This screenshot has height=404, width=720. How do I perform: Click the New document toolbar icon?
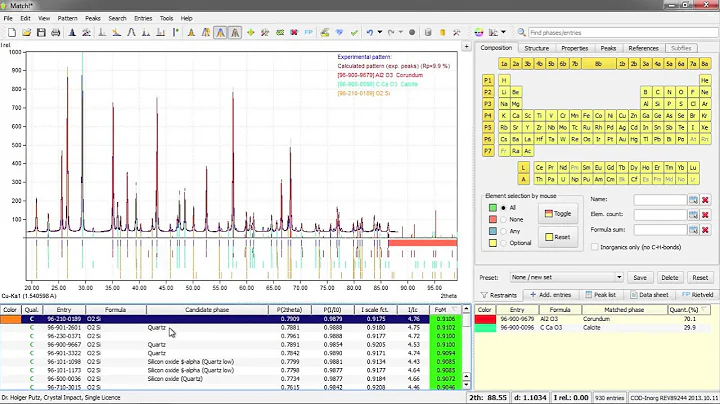click(x=12, y=33)
